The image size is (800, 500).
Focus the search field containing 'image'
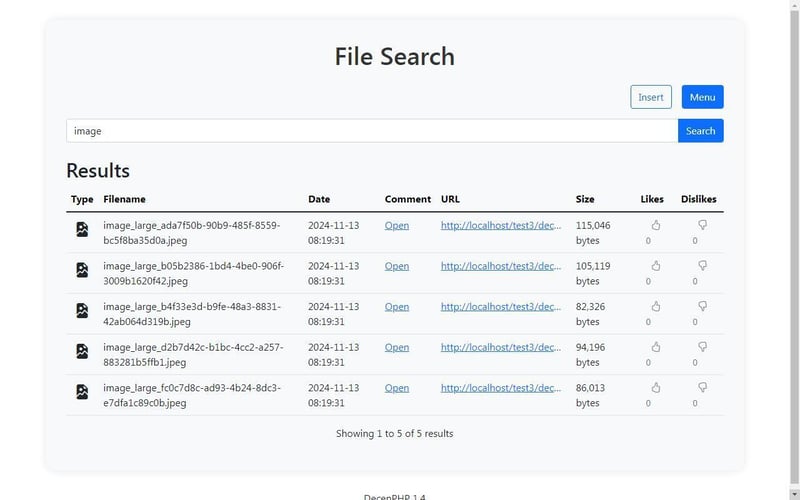[372, 131]
